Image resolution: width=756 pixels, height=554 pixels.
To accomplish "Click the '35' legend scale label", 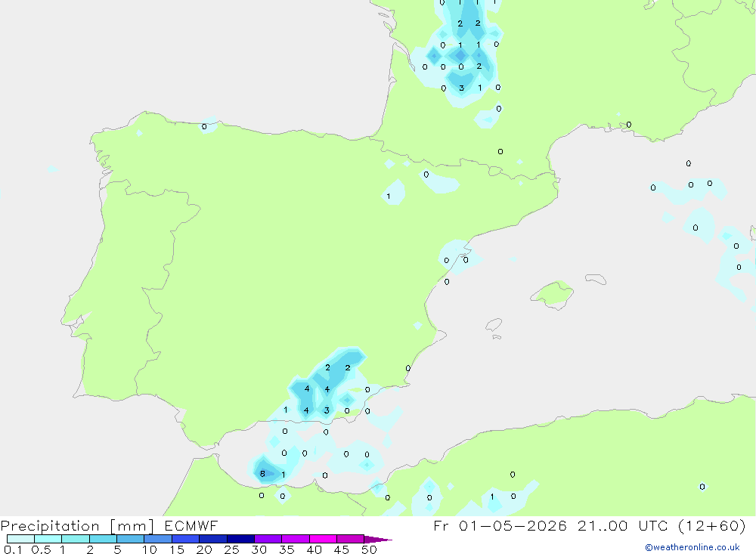I will (x=287, y=549).
